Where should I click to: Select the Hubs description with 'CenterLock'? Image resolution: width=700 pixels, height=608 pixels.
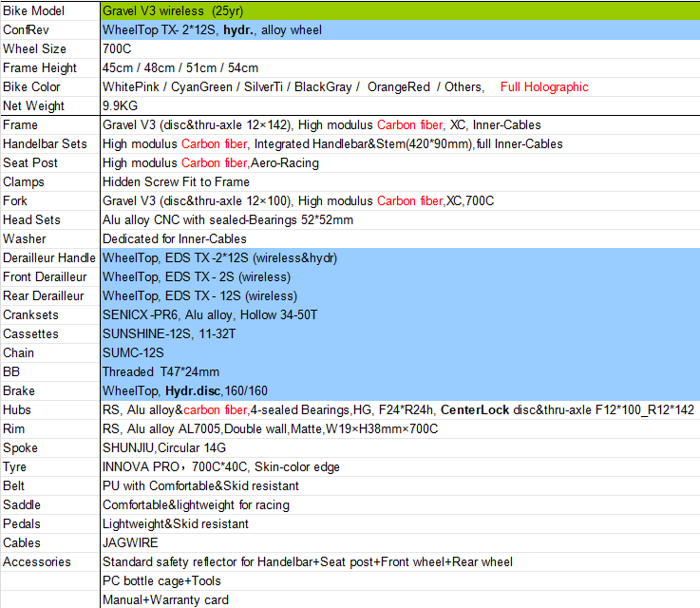point(400,409)
